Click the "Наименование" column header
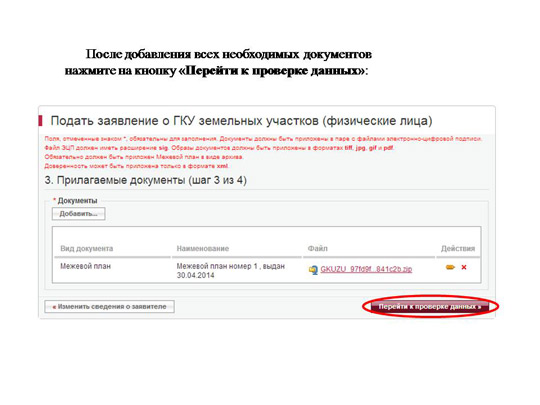The image size is (540, 405). tap(202, 248)
